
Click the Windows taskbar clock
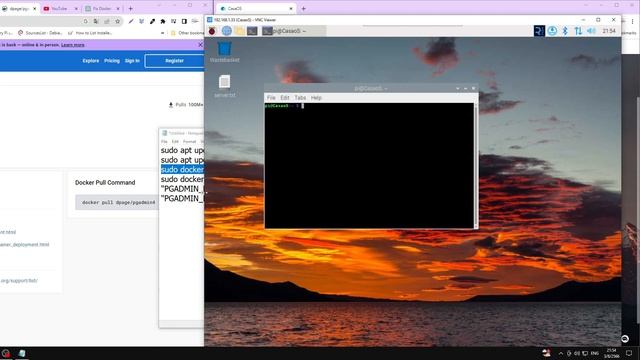(612, 353)
